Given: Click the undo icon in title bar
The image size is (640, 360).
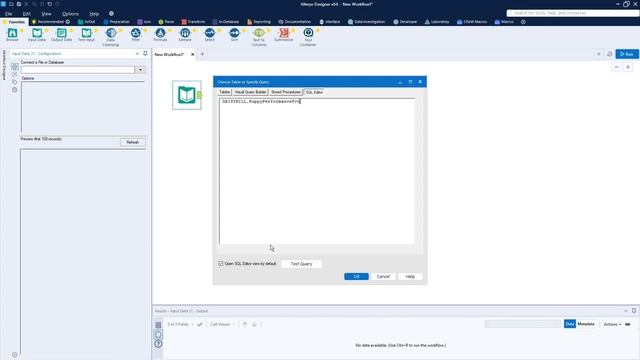Looking at the screenshot, I should (49, 4).
